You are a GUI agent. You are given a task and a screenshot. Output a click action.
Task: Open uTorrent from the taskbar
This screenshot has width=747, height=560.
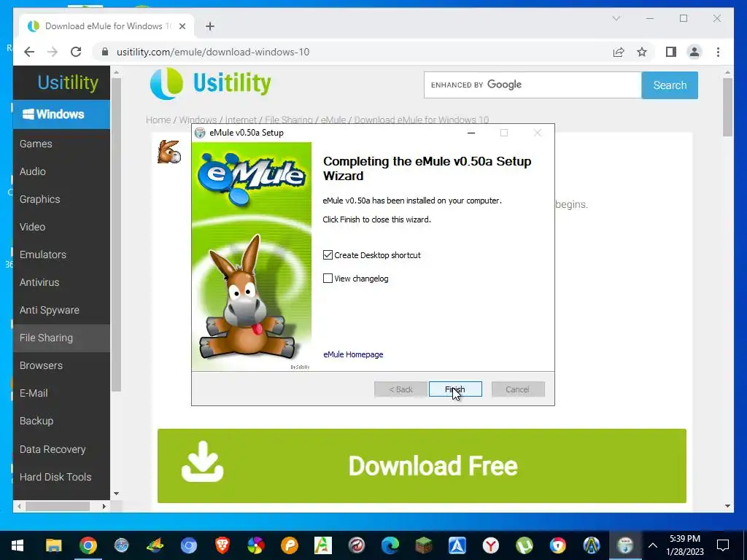(525, 545)
